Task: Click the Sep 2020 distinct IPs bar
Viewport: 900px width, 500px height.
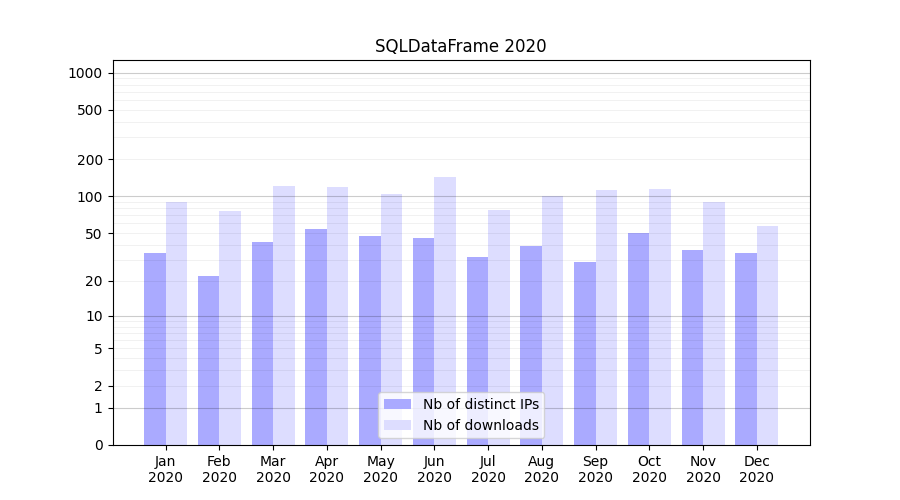Action: (x=585, y=353)
